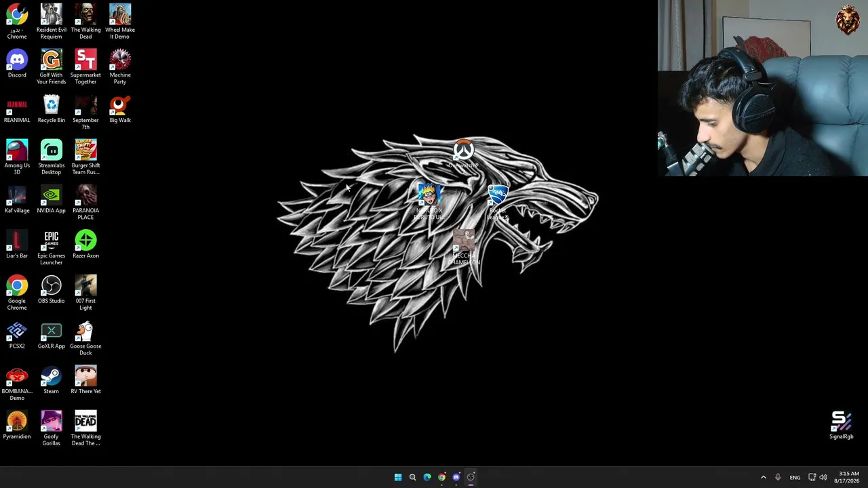Click the microphone tray icon

click(778, 477)
